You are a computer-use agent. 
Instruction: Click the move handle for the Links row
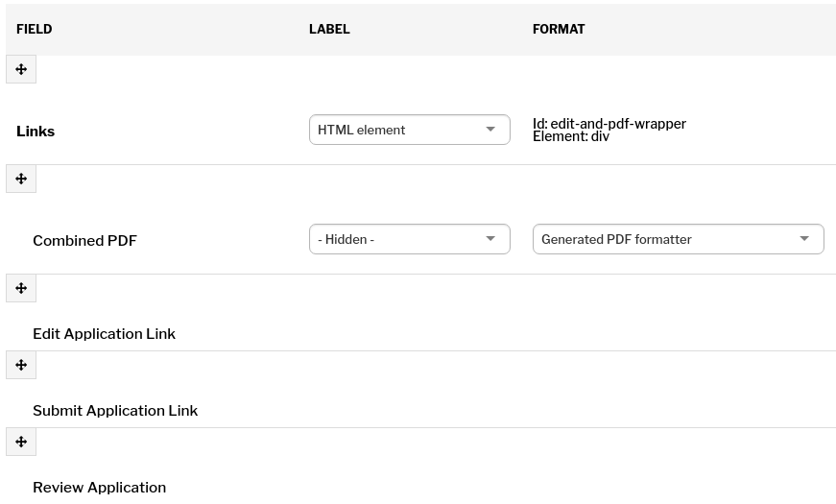tap(21, 69)
